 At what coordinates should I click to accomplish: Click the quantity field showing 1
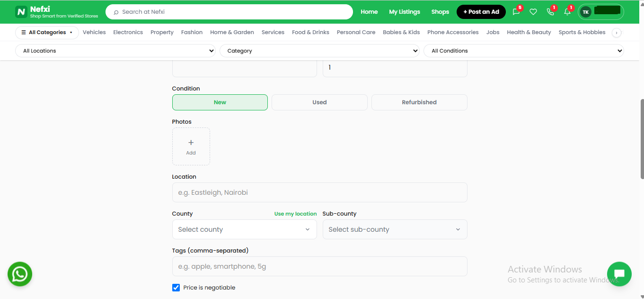pyautogui.click(x=395, y=68)
